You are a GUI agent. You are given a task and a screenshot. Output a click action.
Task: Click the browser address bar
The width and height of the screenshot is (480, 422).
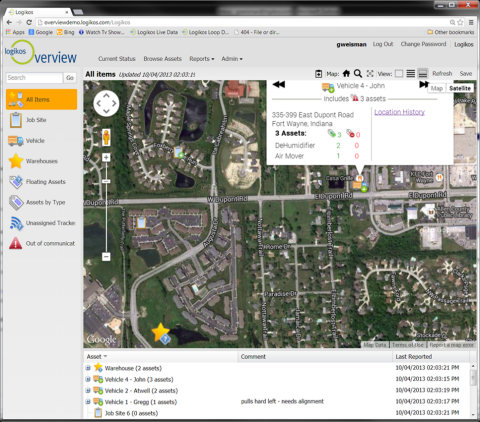243,22
